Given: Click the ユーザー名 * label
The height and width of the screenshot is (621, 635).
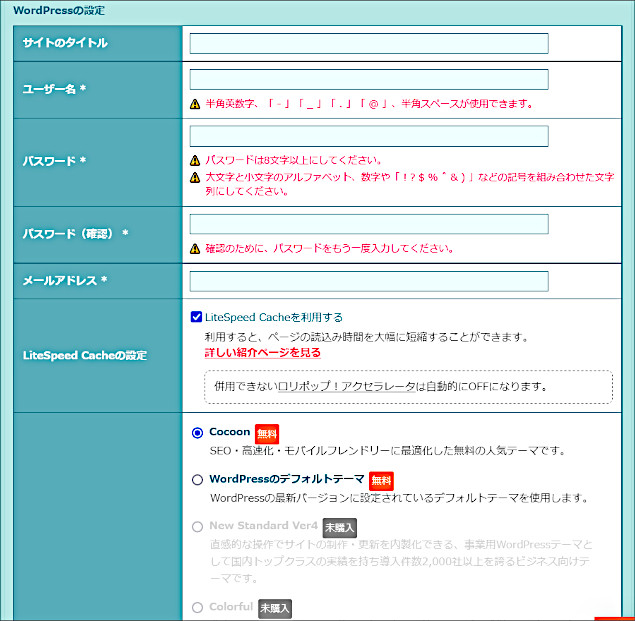Looking at the screenshot, I should 54,89.
